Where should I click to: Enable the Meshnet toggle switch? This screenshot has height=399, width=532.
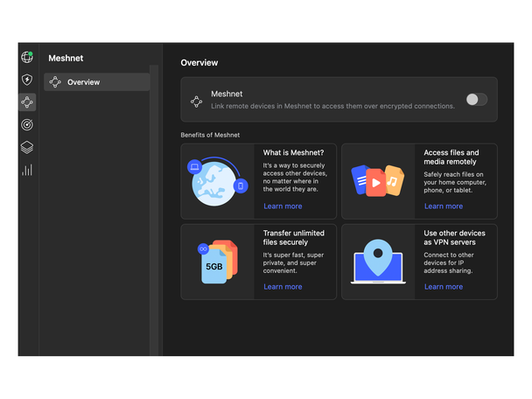click(476, 99)
